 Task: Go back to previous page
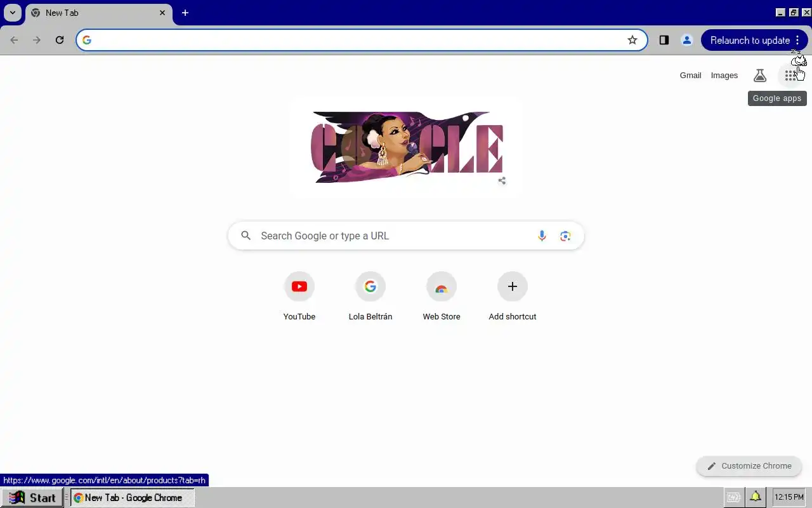[x=14, y=40]
